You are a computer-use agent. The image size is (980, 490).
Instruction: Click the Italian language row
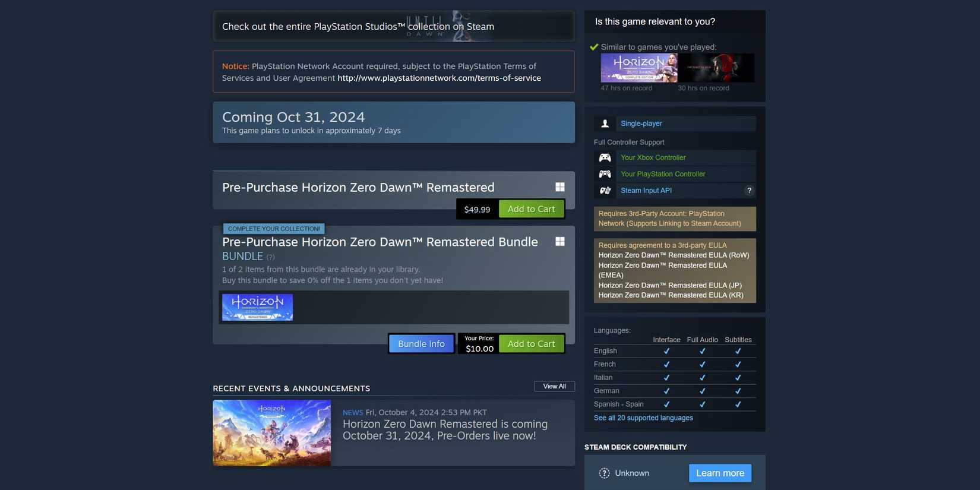point(675,378)
